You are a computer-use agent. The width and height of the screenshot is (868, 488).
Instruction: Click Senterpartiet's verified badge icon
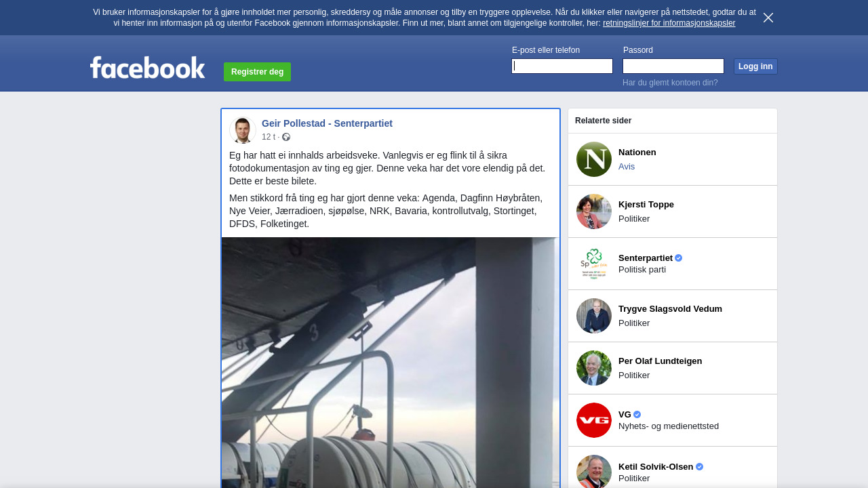679,258
